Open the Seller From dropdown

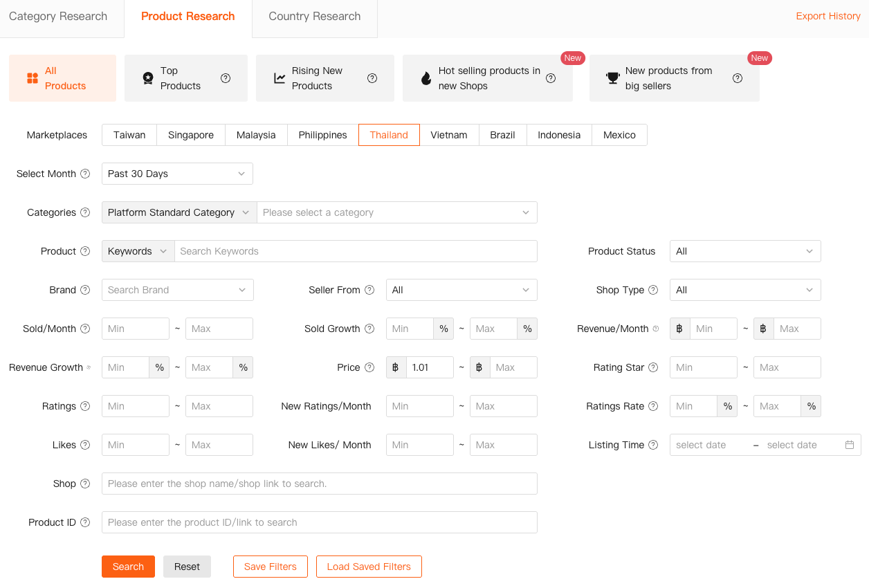[x=461, y=290]
